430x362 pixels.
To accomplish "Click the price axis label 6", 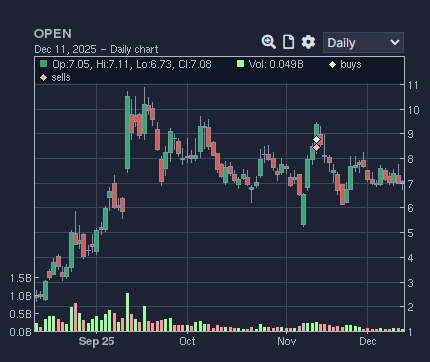I will point(411,208).
